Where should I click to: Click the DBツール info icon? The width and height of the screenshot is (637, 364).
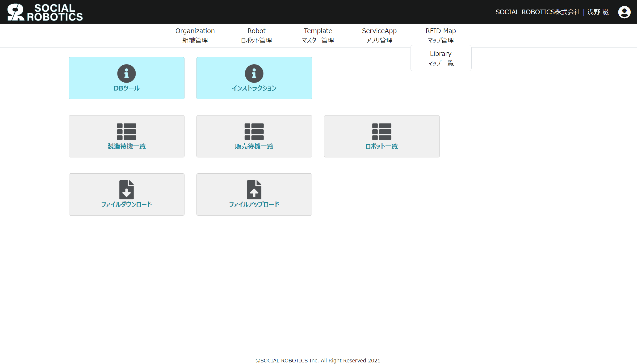pyautogui.click(x=127, y=74)
